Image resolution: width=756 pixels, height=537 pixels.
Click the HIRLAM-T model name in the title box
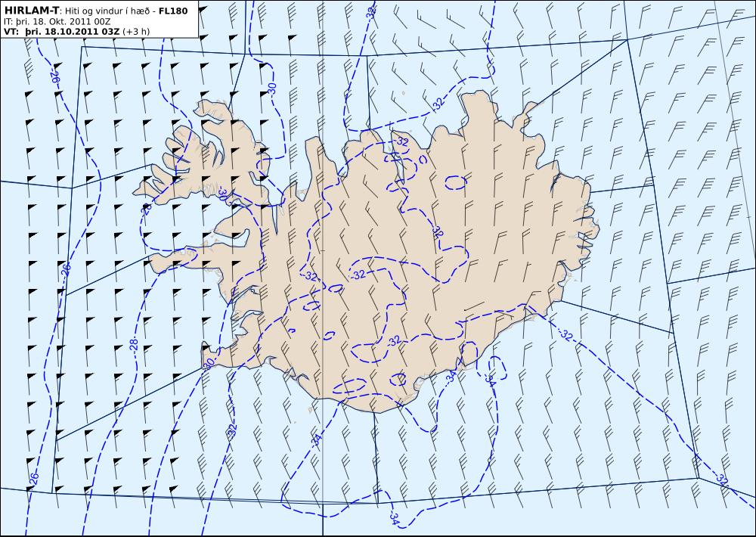pyautogui.click(x=31, y=10)
